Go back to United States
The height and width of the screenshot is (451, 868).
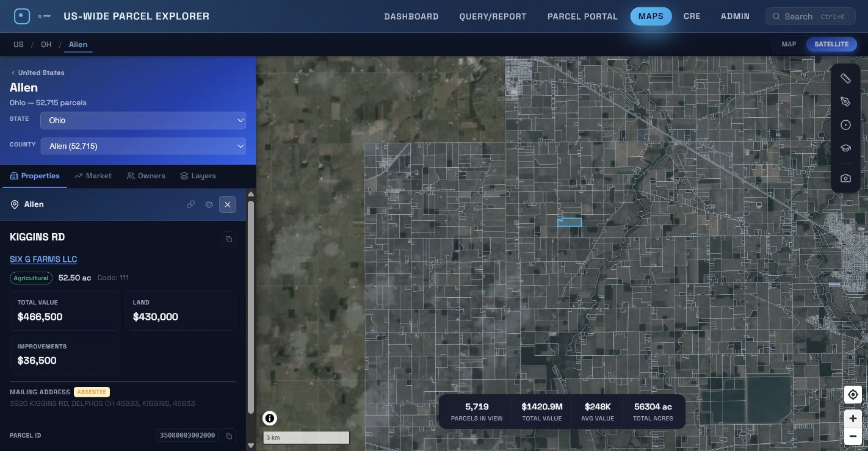(37, 73)
